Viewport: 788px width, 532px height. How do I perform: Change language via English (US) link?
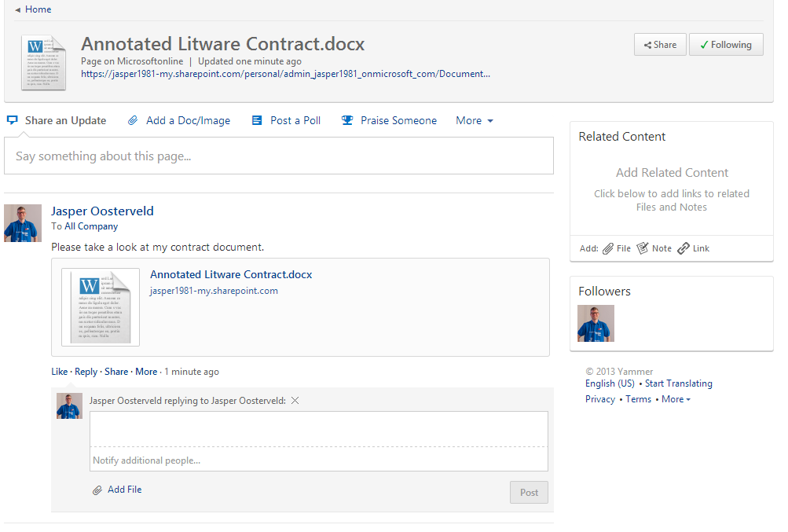[x=610, y=383]
